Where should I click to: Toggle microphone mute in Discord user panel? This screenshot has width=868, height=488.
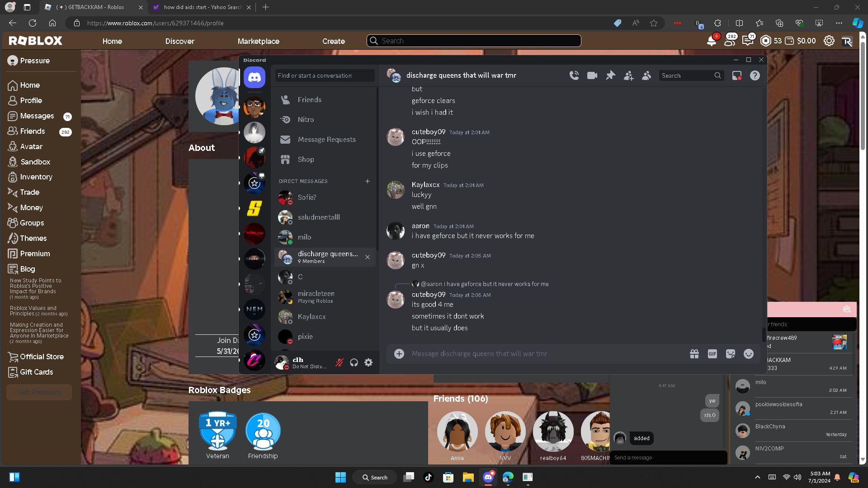(340, 362)
